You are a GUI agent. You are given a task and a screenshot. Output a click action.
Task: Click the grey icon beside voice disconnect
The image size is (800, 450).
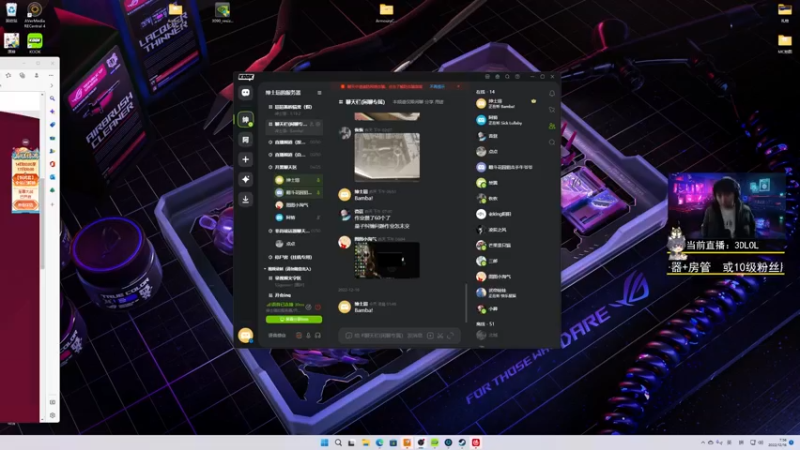pyautogui.click(x=308, y=307)
